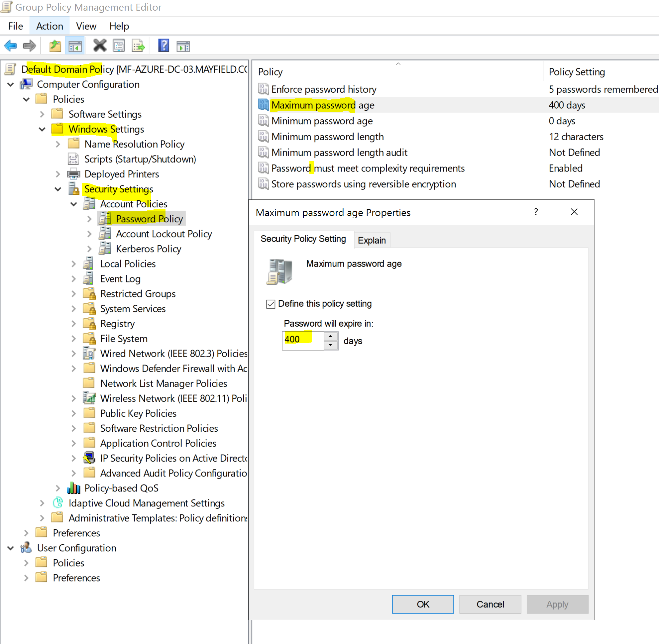This screenshot has width=659, height=644.
Task: Expand the Local Policies node
Action: [73, 264]
